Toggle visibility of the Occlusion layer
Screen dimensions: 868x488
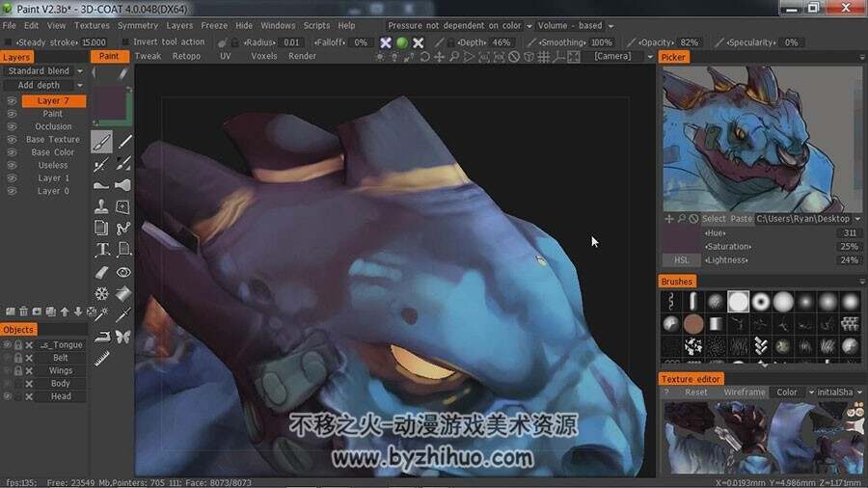11,126
